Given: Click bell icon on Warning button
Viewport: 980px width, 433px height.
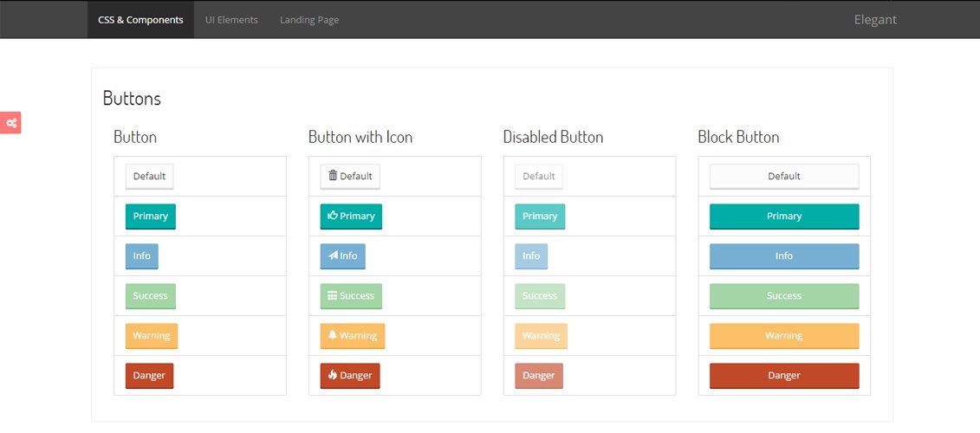Looking at the screenshot, I should point(333,335).
